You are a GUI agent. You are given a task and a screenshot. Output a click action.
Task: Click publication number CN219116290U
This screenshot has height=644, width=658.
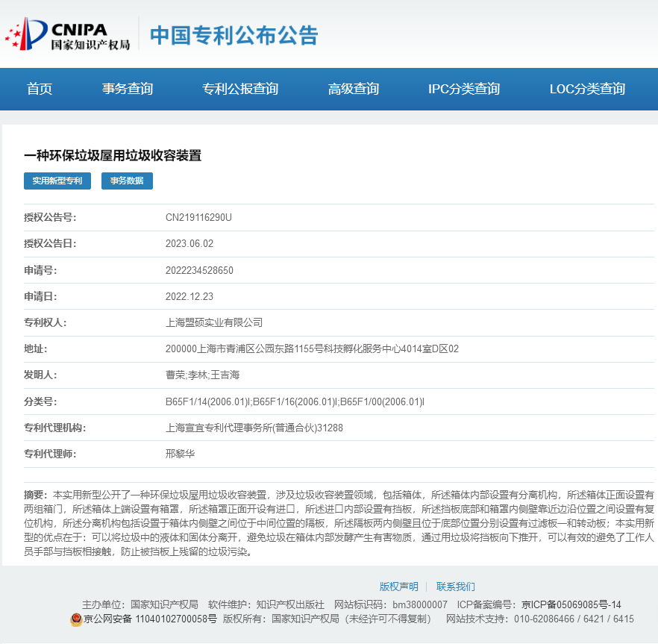198,217
